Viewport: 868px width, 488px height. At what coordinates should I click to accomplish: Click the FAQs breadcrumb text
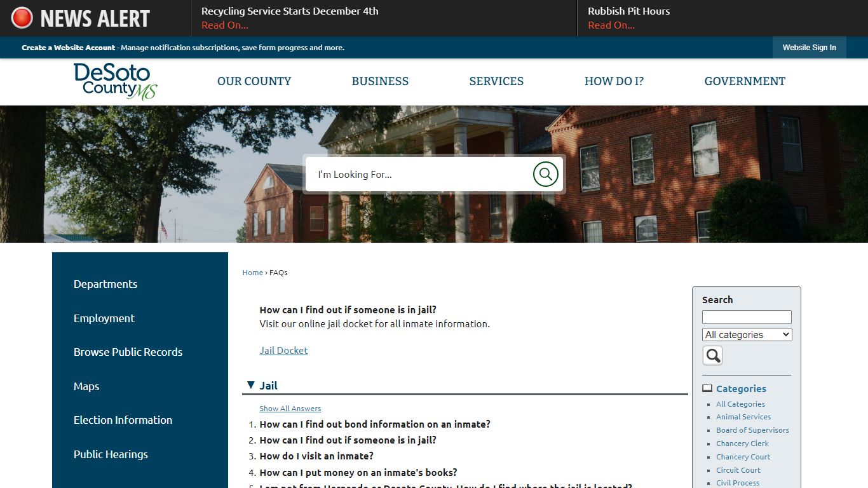tap(278, 273)
